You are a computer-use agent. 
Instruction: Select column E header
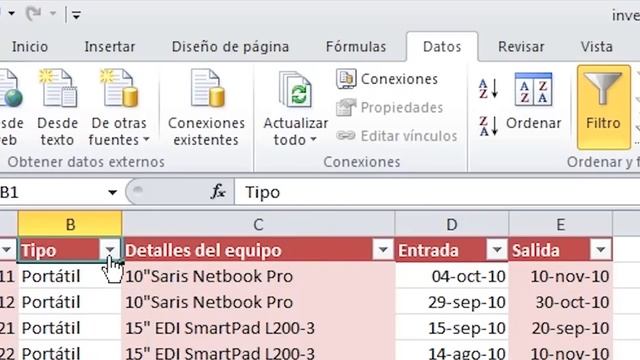(x=560, y=224)
